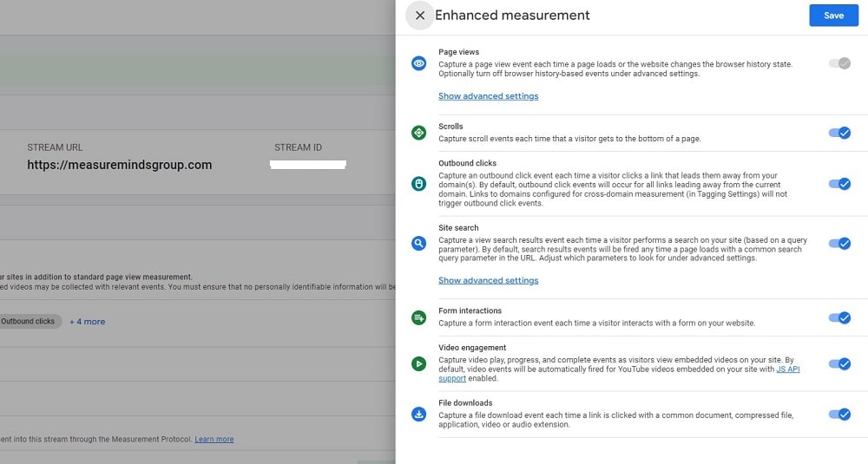Click the Enhanced measurement heading
This screenshot has height=464, width=868.
coord(512,16)
